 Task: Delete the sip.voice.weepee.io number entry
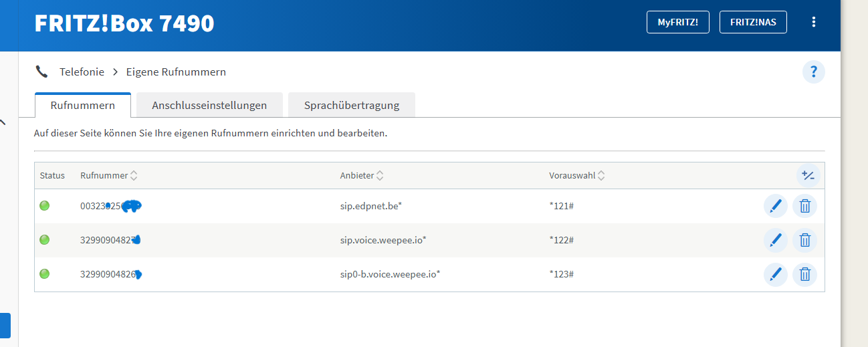pos(805,239)
